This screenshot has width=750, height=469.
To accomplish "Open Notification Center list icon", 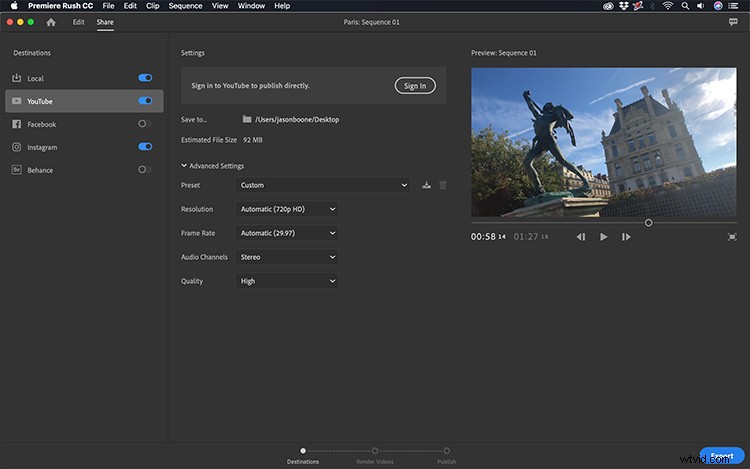I will point(733,6).
